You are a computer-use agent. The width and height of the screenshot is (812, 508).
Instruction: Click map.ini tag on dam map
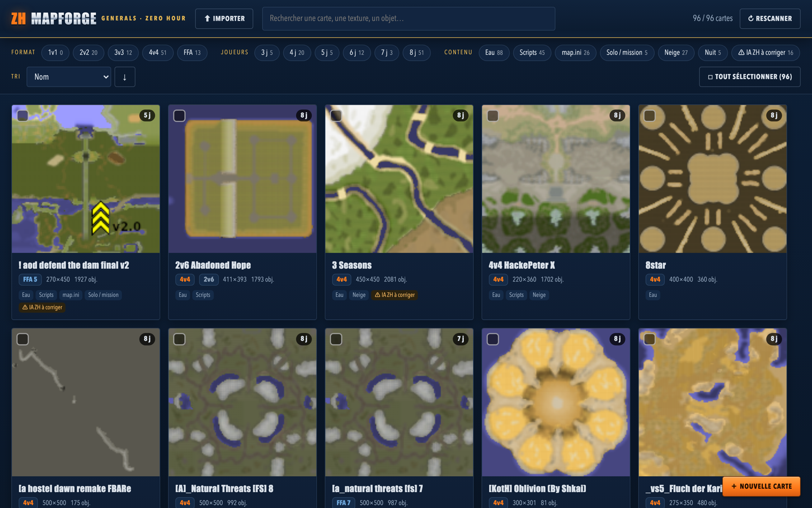(x=71, y=295)
